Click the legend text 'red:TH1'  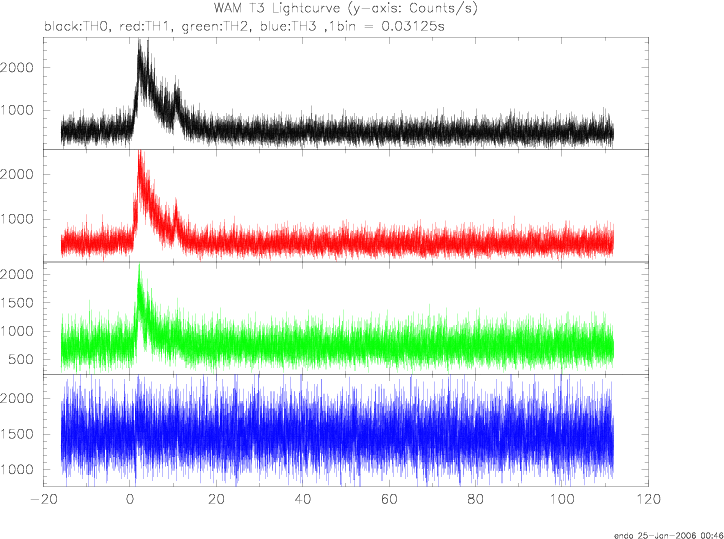(x=146, y=26)
